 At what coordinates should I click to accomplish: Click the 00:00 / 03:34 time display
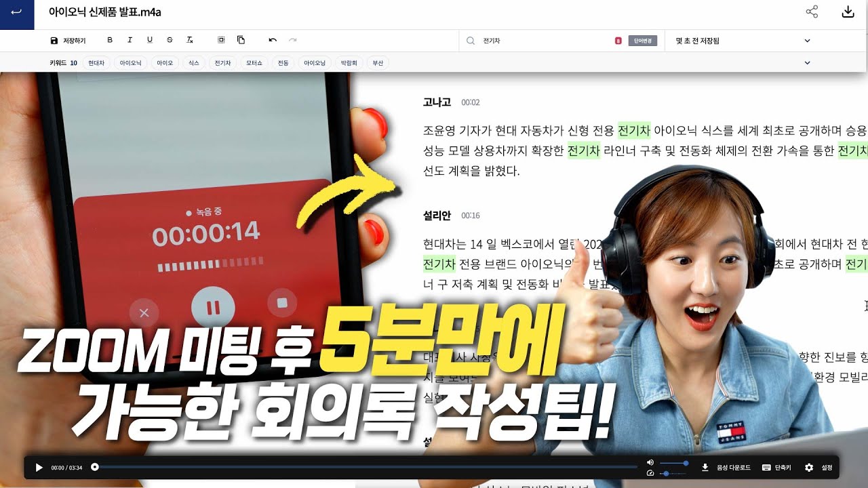[66, 468]
